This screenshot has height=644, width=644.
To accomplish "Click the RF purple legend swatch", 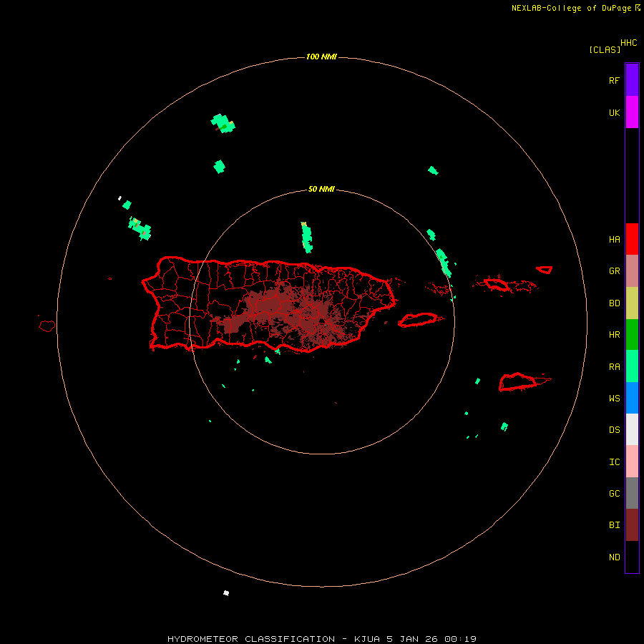I will tap(632, 80).
